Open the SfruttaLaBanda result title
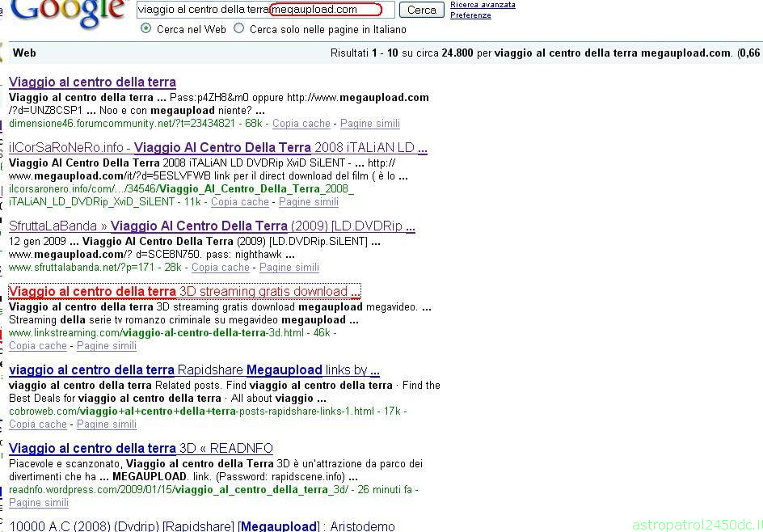The height and width of the screenshot is (532, 763). 212,226
